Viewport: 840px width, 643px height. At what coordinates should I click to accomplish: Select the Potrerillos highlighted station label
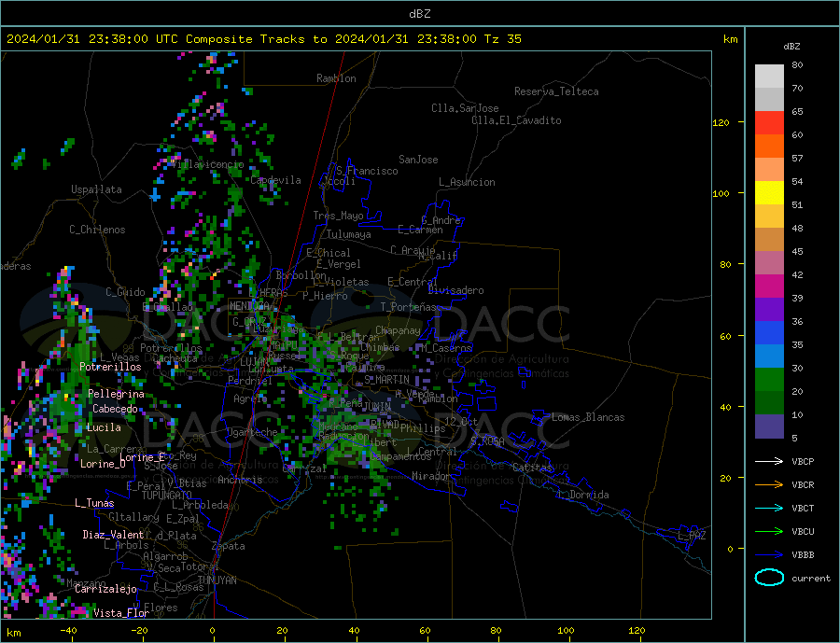pyautogui.click(x=110, y=367)
